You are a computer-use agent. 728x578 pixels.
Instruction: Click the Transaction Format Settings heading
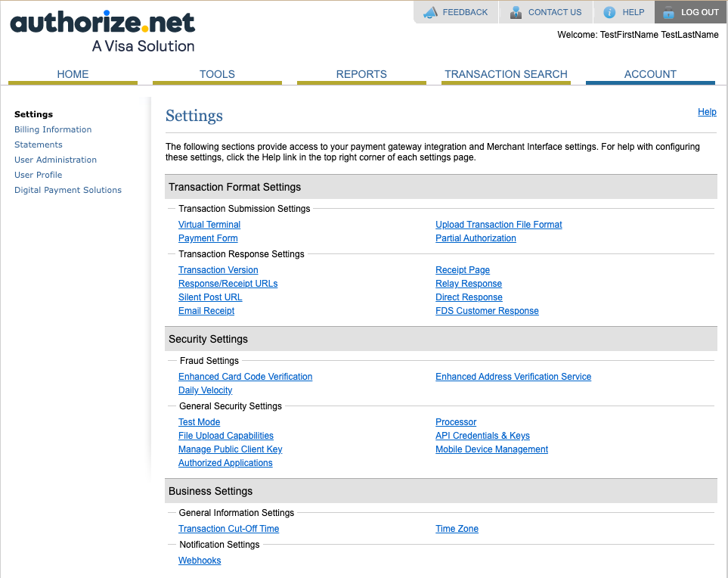(x=234, y=188)
